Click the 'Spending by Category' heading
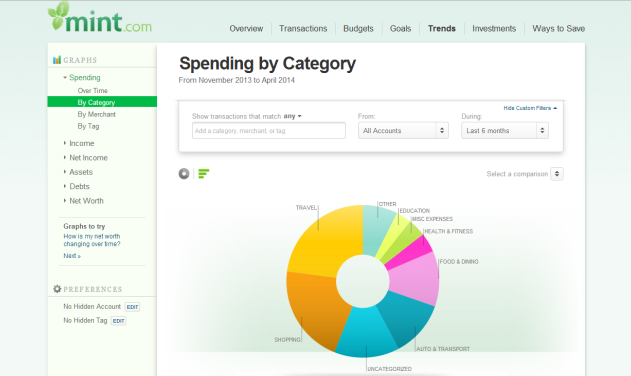This screenshot has height=376, width=631. click(268, 64)
